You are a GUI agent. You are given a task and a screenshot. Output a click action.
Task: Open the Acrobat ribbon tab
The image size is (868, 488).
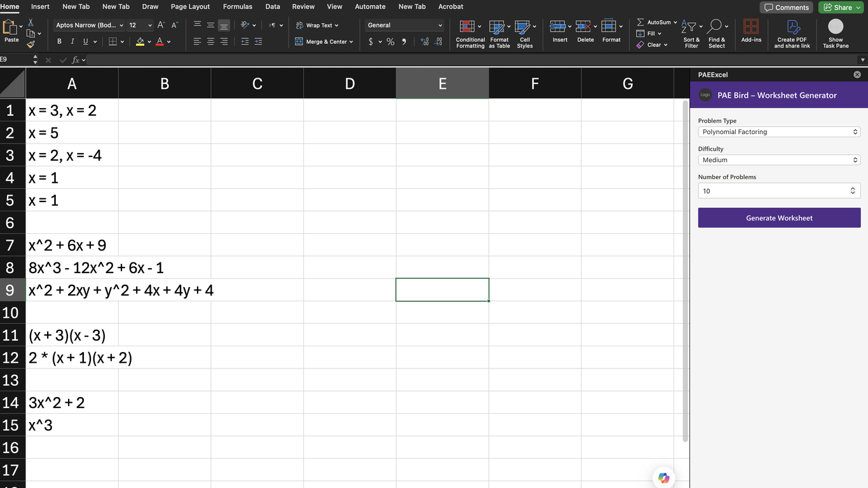click(x=451, y=6)
